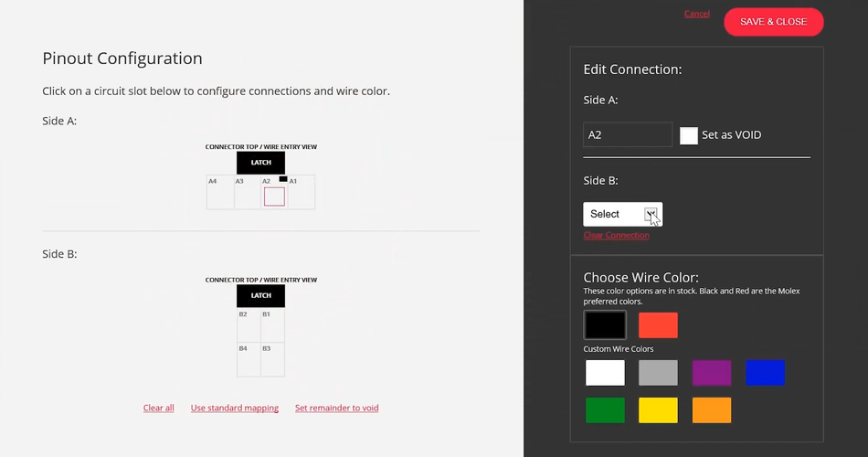Viewport: 868px width, 457px height.
Task: Select circuit slot A3 on Side A
Action: [247, 192]
